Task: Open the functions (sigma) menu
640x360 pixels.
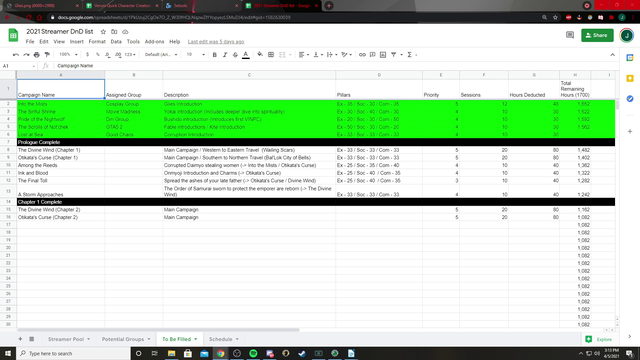Action: coord(410,55)
